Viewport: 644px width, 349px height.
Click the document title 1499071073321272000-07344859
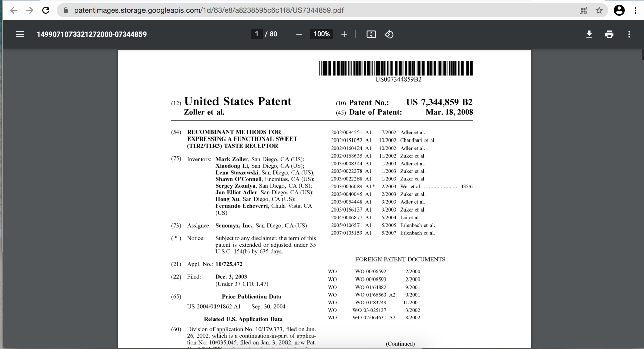coord(92,34)
